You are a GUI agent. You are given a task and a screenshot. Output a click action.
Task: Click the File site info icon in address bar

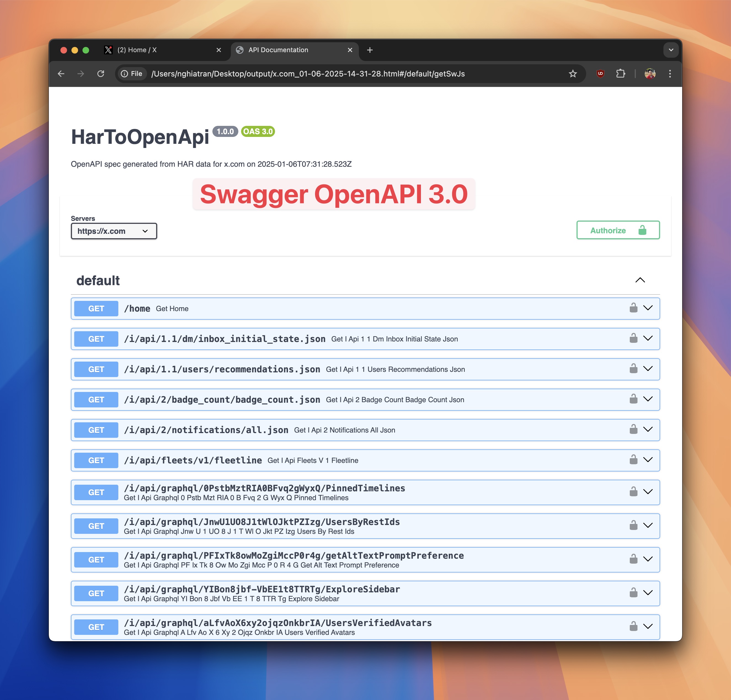coord(132,74)
